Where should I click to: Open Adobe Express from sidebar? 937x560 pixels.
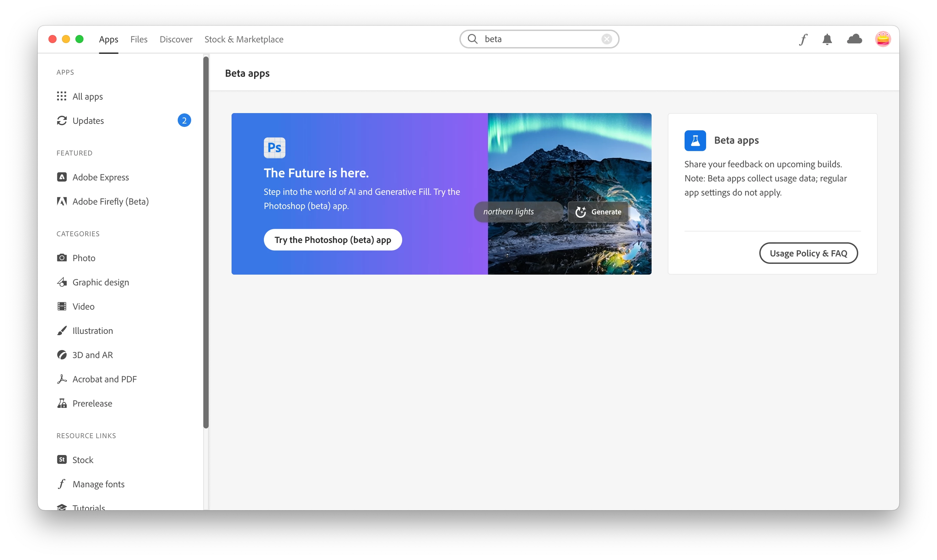pyautogui.click(x=100, y=177)
